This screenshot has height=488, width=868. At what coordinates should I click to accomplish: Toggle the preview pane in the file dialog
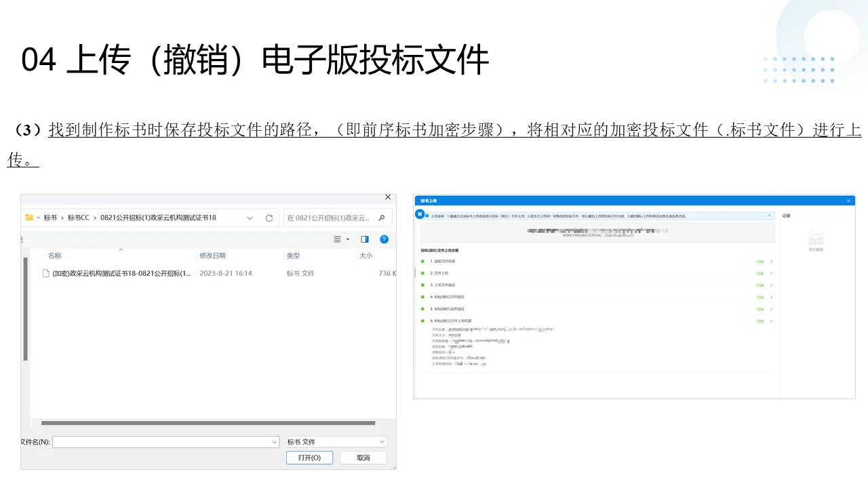pyautogui.click(x=364, y=239)
